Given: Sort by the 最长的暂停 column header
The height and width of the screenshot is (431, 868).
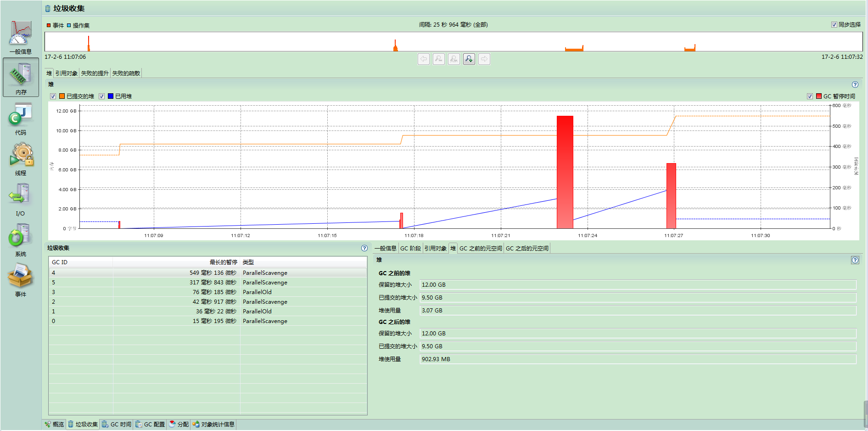Looking at the screenshot, I should tap(176, 262).
